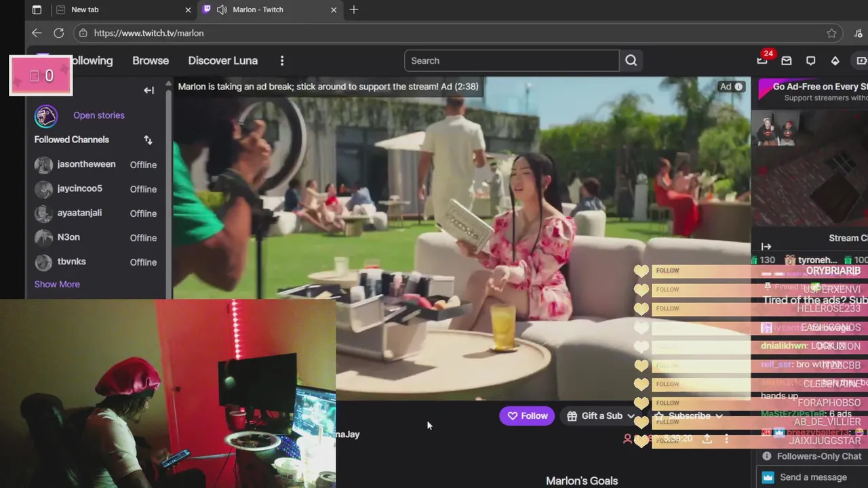The height and width of the screenshot is (488, 868).
Task: Close the New tab
Action: click(x=188, y=9)
